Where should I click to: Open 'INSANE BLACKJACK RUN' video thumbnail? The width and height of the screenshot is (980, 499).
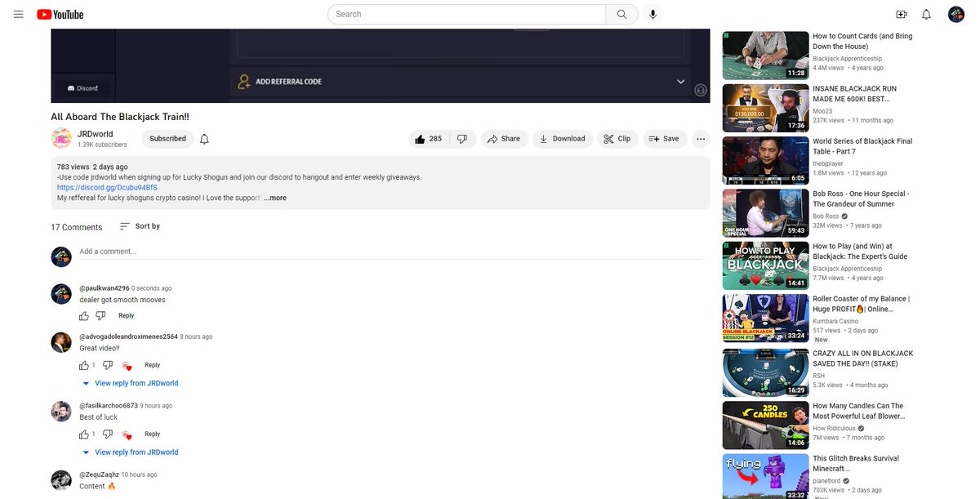click(x=765, y=107)
